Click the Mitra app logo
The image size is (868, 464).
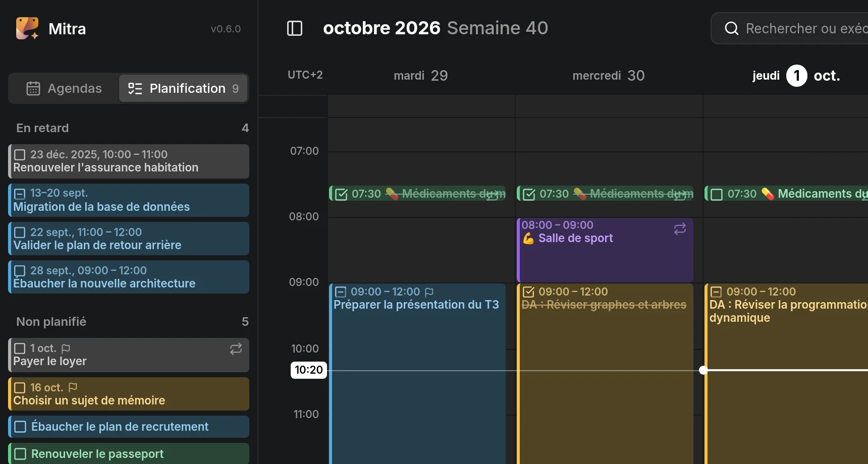[27, 28]
